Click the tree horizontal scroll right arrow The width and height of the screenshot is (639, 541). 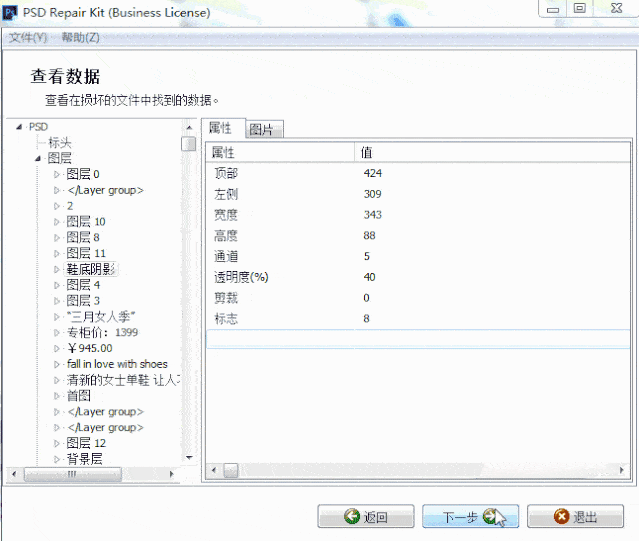172,474
